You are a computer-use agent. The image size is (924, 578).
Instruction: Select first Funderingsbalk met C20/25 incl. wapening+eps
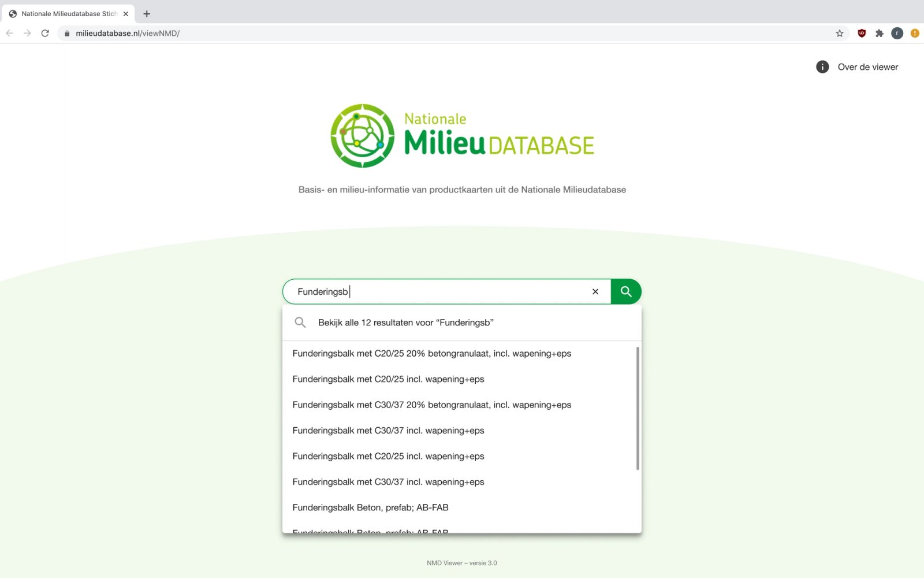pyautogui.click(x=459, y=379)
